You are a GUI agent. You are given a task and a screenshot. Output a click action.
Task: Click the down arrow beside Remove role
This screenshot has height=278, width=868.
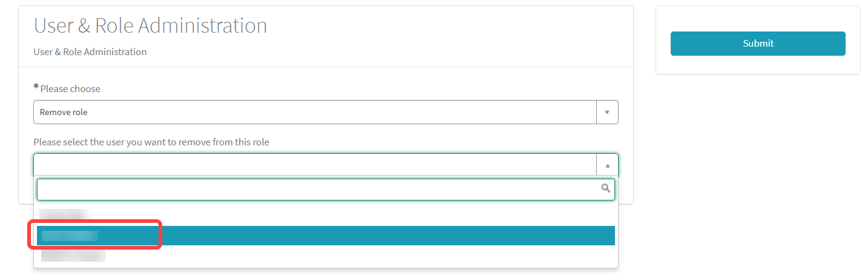pos(607,113)
